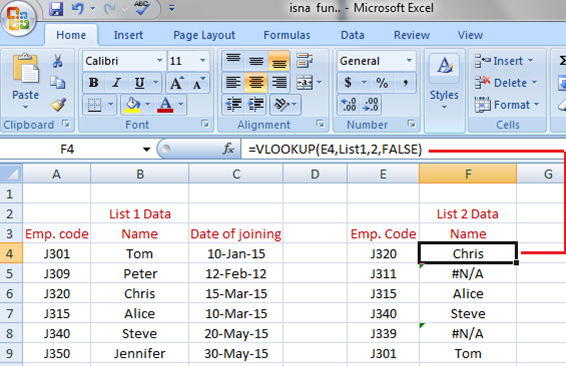This screenshot has width=566, height=366.
Task: Click the Name Box showing F4
Action: tap(67, 149)
